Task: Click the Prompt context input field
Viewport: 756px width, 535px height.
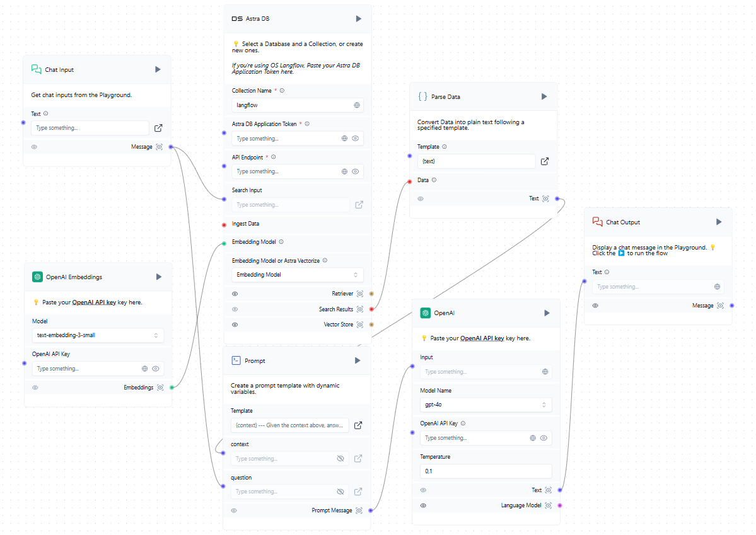Action: [x=290, y=458]
